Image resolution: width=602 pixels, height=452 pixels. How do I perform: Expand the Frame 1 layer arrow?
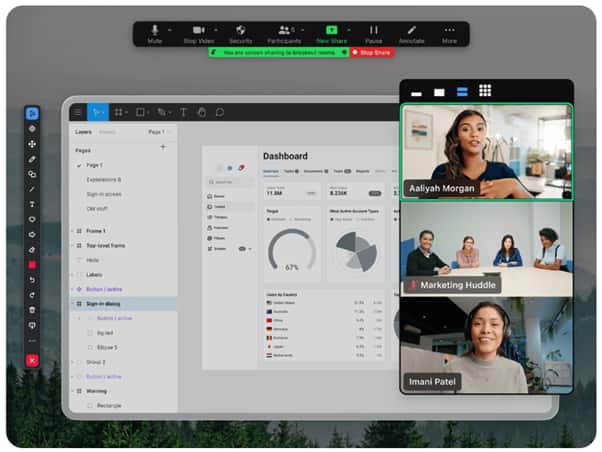click(x=73, y=231)
